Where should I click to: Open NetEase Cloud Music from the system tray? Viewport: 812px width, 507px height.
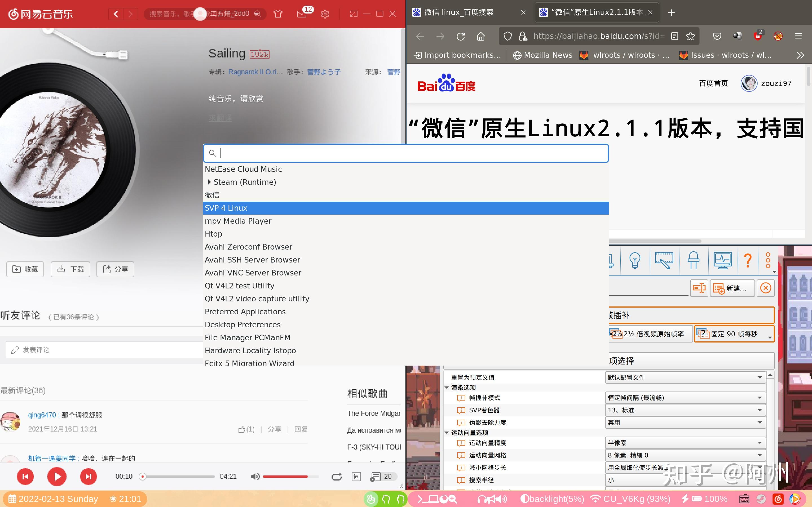778,499
